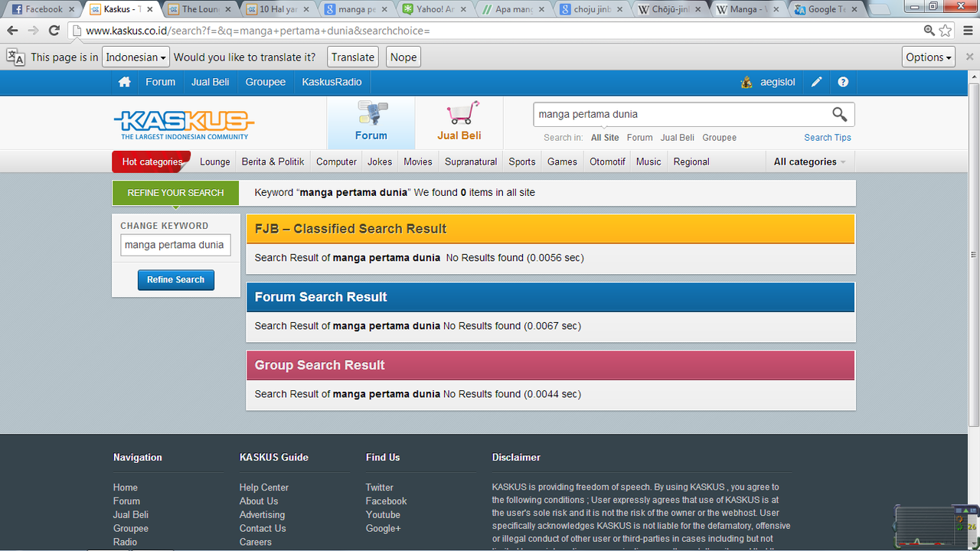980x551 pixels.
Task: Select the Games category
Action: (562, 161)
